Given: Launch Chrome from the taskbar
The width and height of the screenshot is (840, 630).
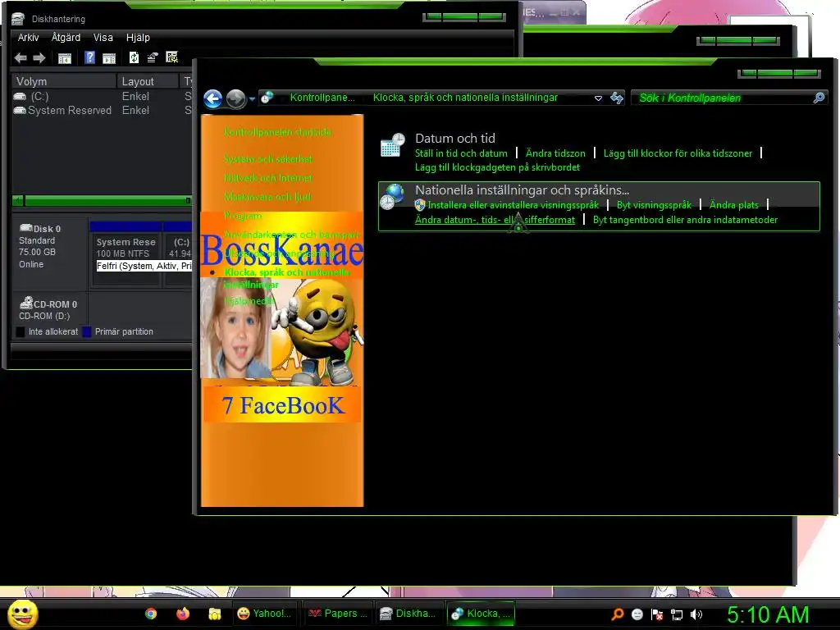Looking at the screenshot, I should 151,614.
